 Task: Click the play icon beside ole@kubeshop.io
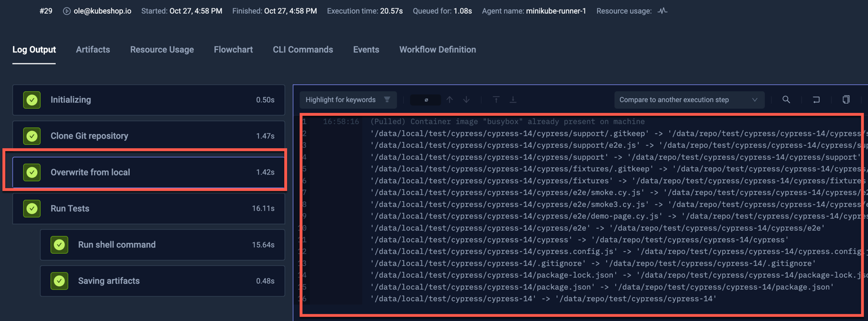coord(67,11)
